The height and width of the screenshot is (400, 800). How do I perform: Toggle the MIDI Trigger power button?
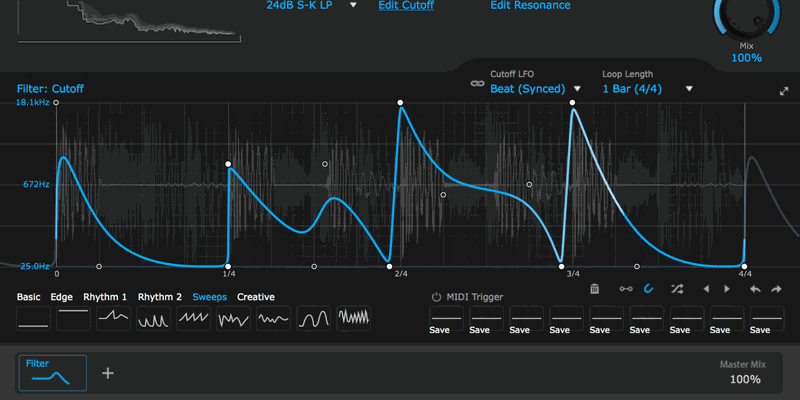tap(436, 297)
